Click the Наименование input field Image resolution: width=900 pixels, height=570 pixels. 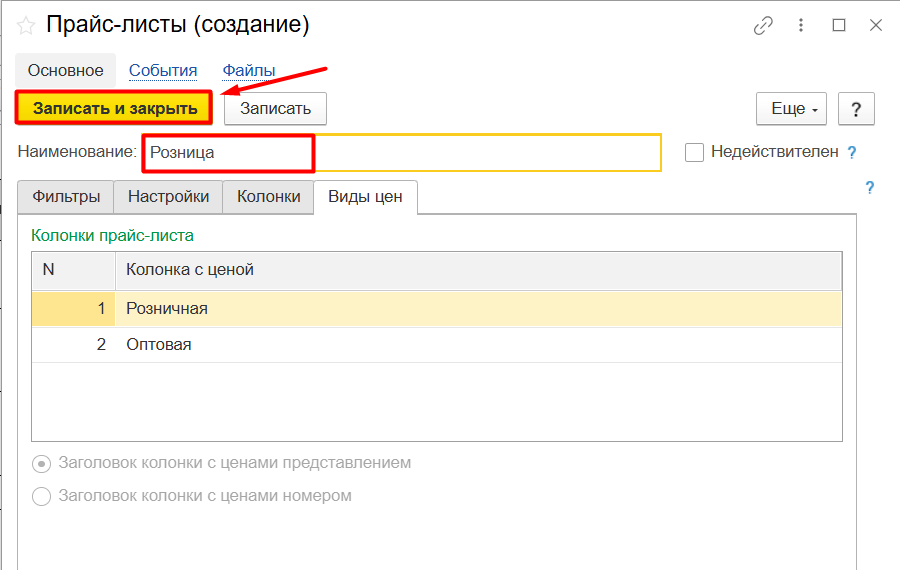click(x=400, y=153)
